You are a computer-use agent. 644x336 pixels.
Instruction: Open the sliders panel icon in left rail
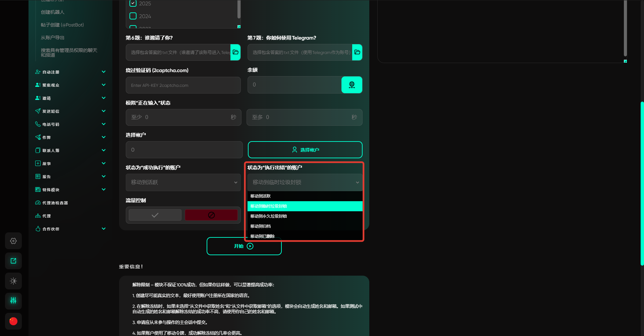pos(13,300)
